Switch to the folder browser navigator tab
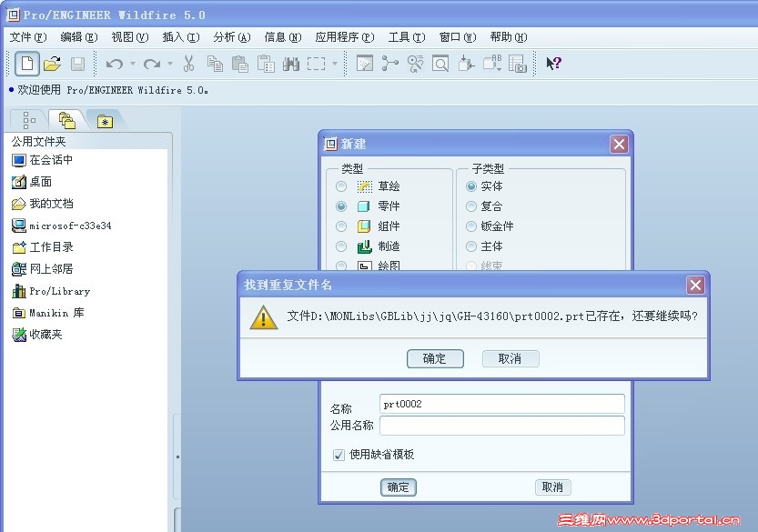 (66, 120)
